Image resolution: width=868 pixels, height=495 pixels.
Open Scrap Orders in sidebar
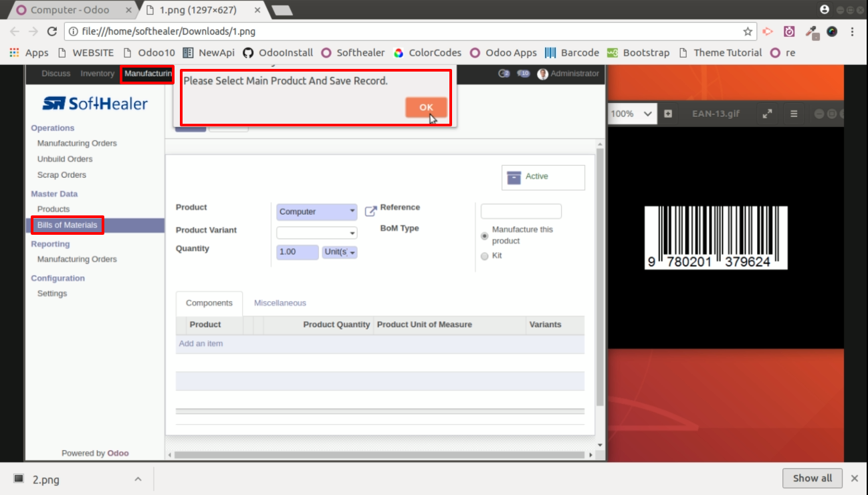(62, 175)
